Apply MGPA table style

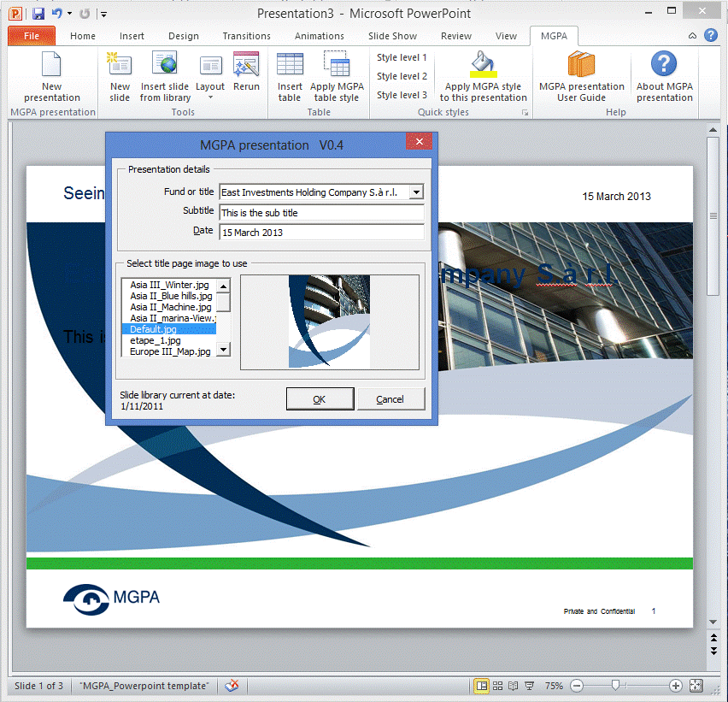click(x=337, y=77)
